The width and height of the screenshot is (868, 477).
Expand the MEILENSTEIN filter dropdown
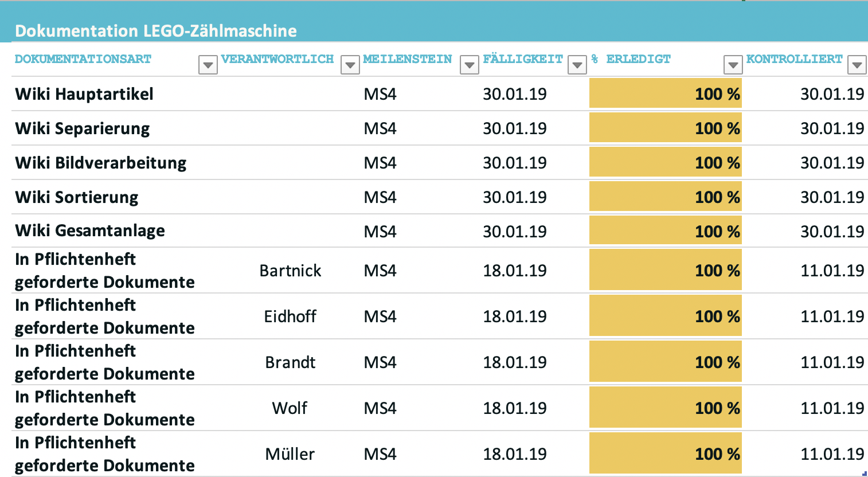[x=469, y=65]
